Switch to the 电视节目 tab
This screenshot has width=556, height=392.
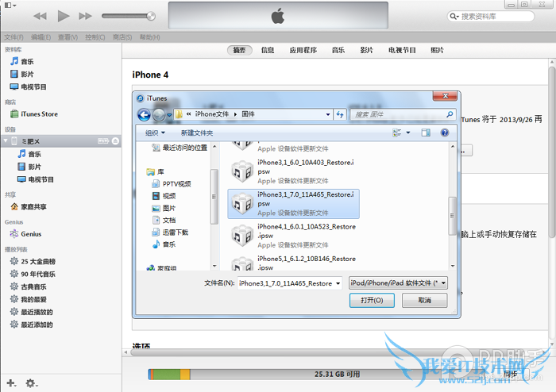point(402,50)
